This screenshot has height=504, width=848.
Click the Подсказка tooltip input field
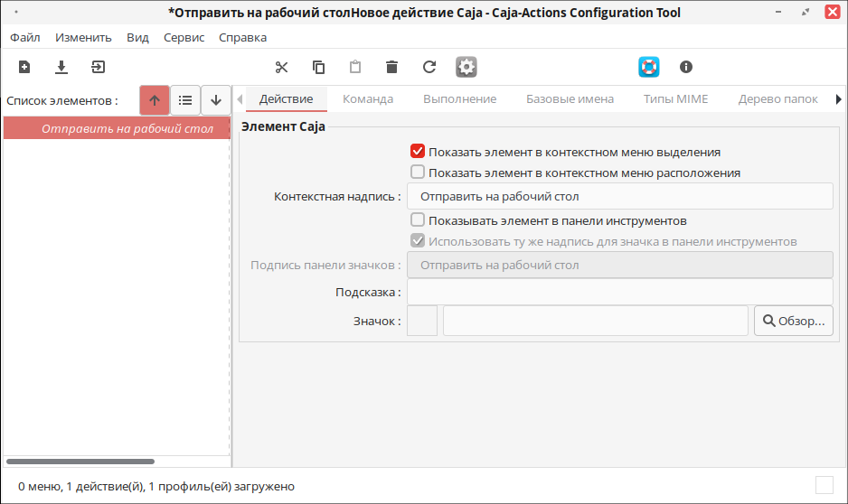pos(620,293)
